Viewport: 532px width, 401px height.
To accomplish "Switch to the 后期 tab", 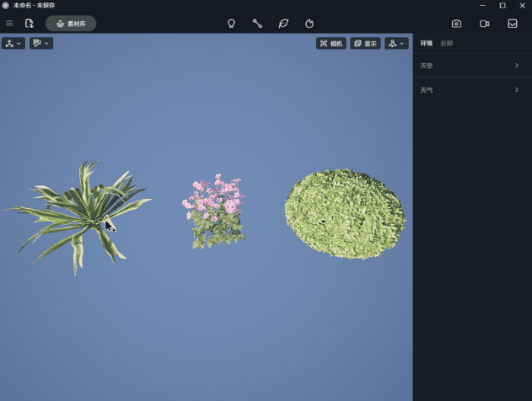I will click(x=446, y=43).
